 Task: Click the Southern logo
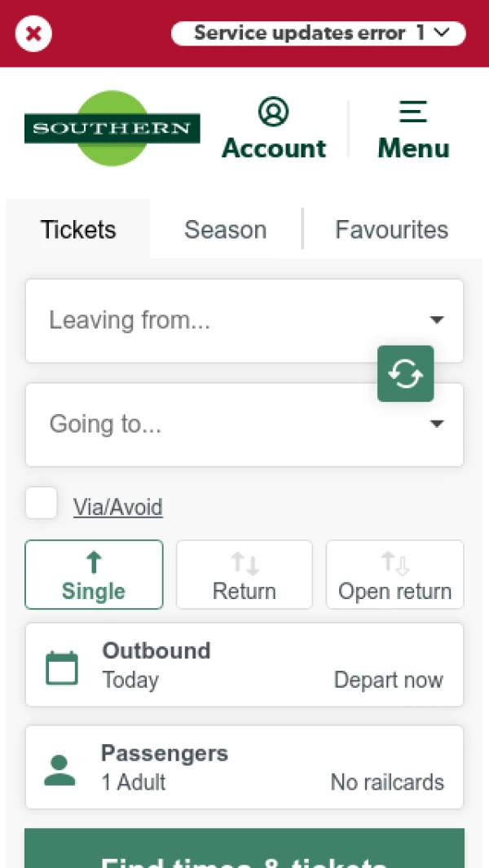pos(112,128)
